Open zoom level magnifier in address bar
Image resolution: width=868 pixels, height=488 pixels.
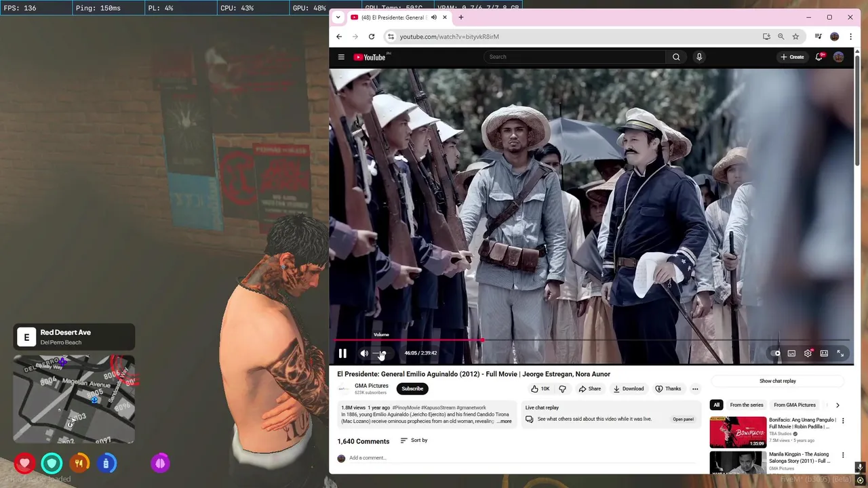(x=781, y=37)
